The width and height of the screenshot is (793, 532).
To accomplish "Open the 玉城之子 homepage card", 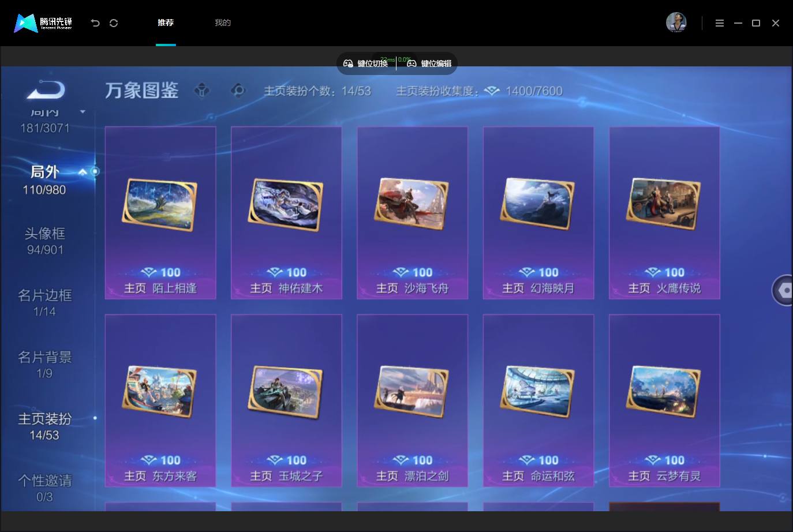I will [286, 400].
